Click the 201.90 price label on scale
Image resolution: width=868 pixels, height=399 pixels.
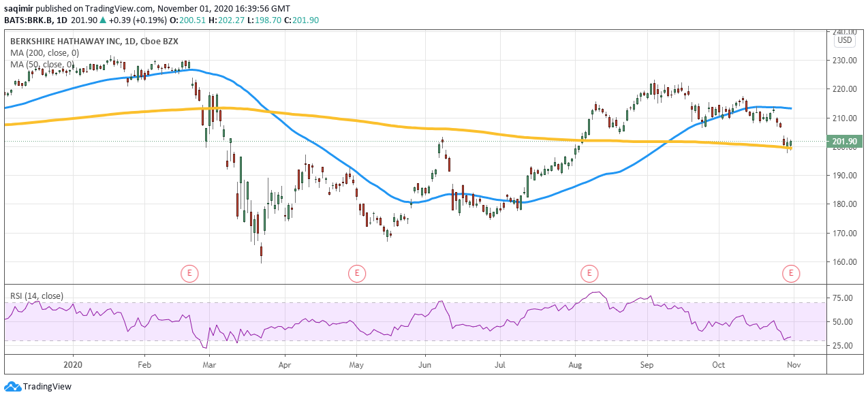[845, 140]
